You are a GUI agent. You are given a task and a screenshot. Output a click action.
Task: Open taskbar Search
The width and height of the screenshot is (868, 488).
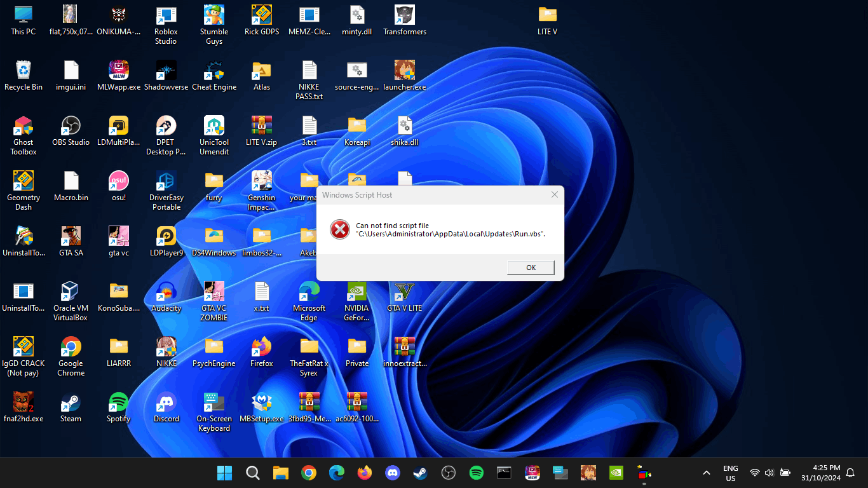[252, 473]
